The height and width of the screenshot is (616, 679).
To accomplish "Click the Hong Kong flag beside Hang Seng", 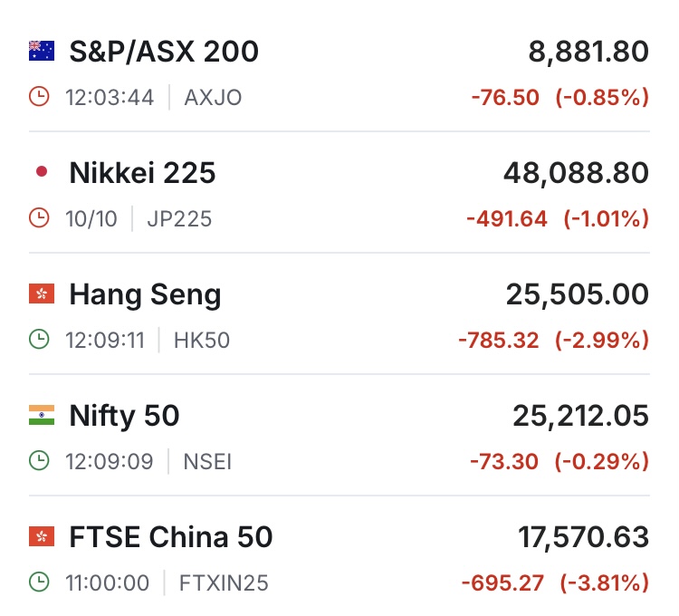I will [42, 294].
